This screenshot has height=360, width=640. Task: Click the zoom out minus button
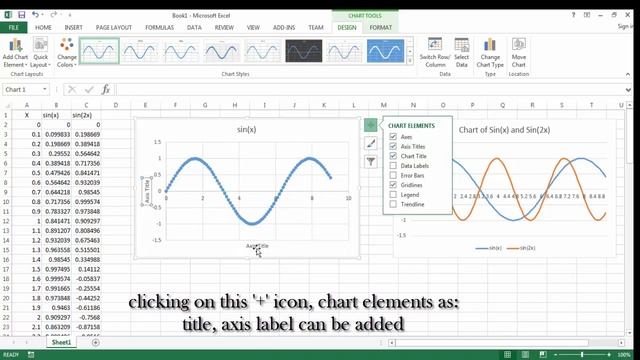coord(556,355)
